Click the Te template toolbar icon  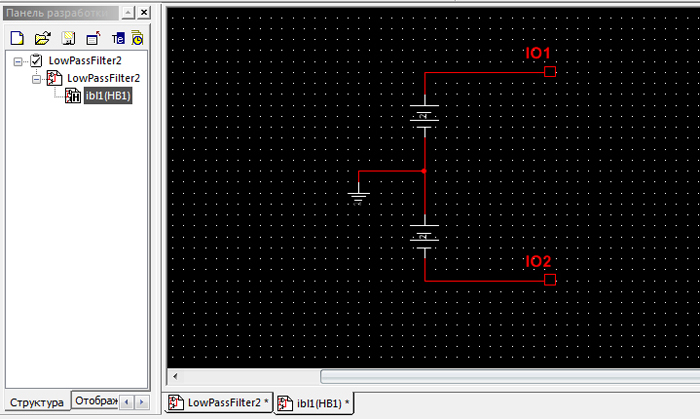tap(118, 39)
